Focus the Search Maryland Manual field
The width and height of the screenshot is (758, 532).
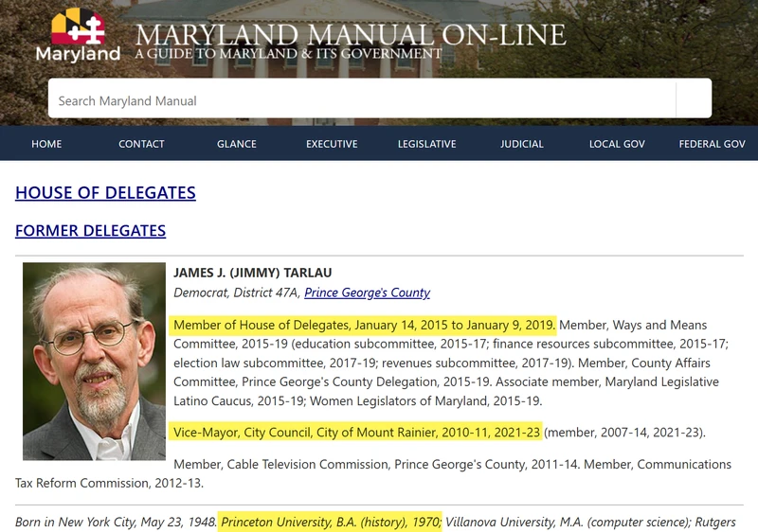point(362,100)
